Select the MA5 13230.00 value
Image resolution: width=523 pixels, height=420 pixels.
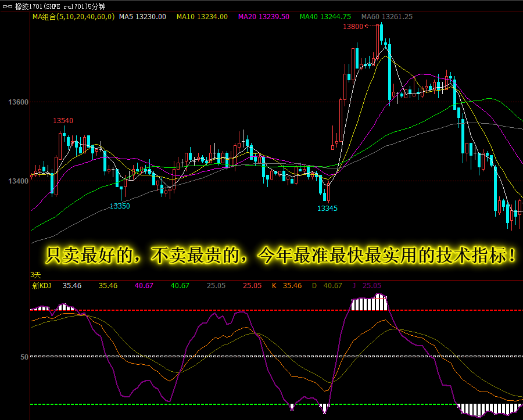click(x=142, y=17)
